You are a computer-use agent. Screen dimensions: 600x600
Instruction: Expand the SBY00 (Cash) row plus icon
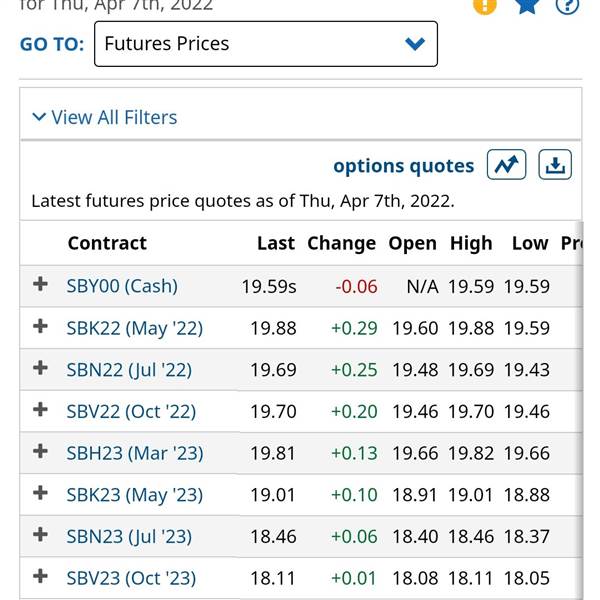[40, 285]
